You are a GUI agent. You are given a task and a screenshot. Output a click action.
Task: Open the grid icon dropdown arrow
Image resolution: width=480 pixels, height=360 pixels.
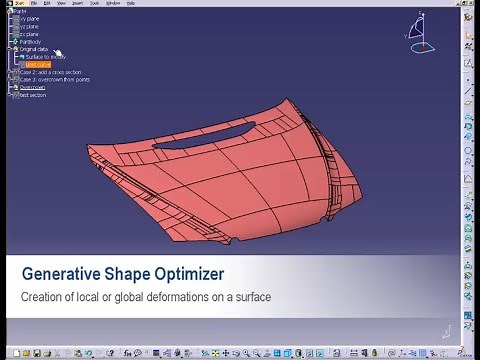[427, 357]
